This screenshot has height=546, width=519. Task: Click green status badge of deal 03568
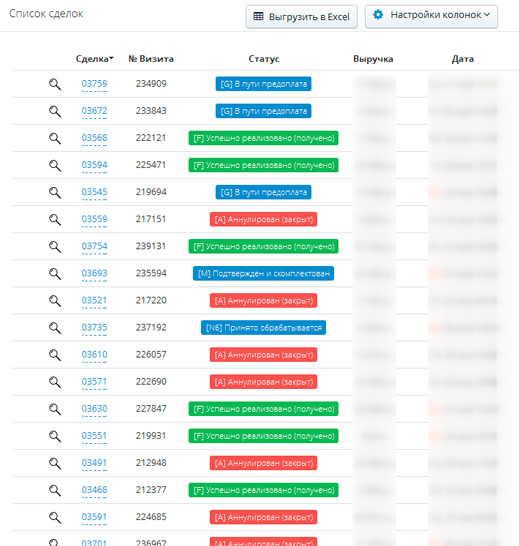click(x=263, y=138)
